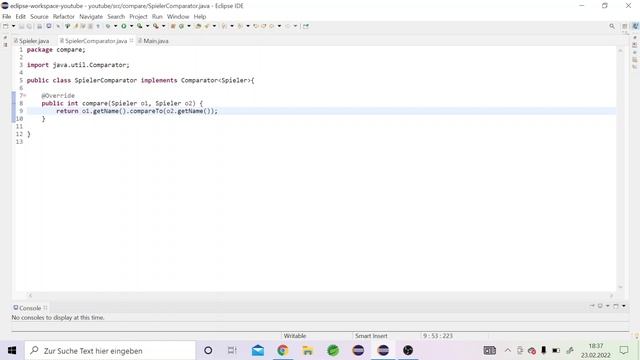Click the Save All toolbar icon
Image resolution: width=640 pixels, height=360 pixels.
29,26
